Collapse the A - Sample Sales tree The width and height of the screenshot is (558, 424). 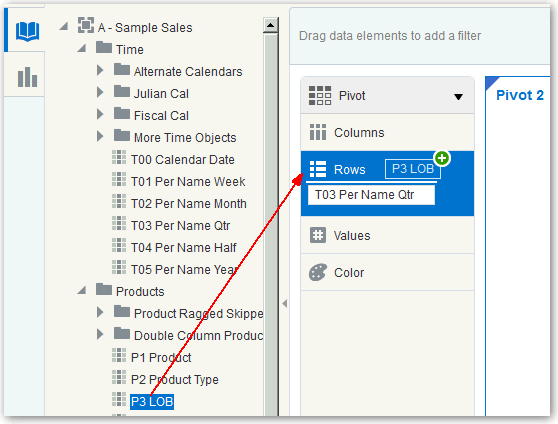click(x=64, y=26)
